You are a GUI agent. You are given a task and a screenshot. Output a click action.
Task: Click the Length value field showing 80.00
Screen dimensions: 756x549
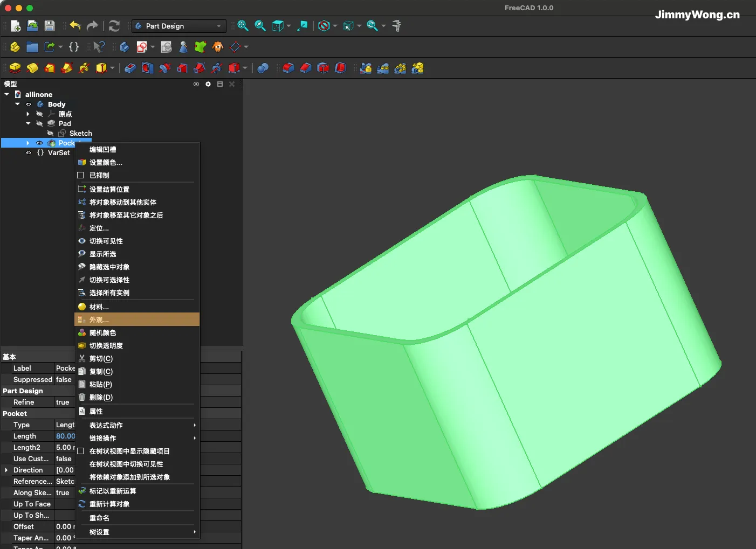click(x=65, y=436)
